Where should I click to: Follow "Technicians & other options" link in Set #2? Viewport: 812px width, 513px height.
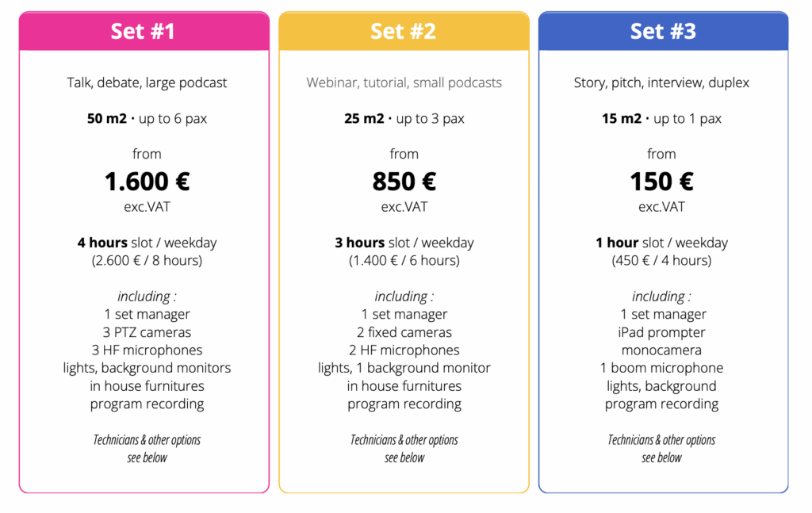[404, 440]
